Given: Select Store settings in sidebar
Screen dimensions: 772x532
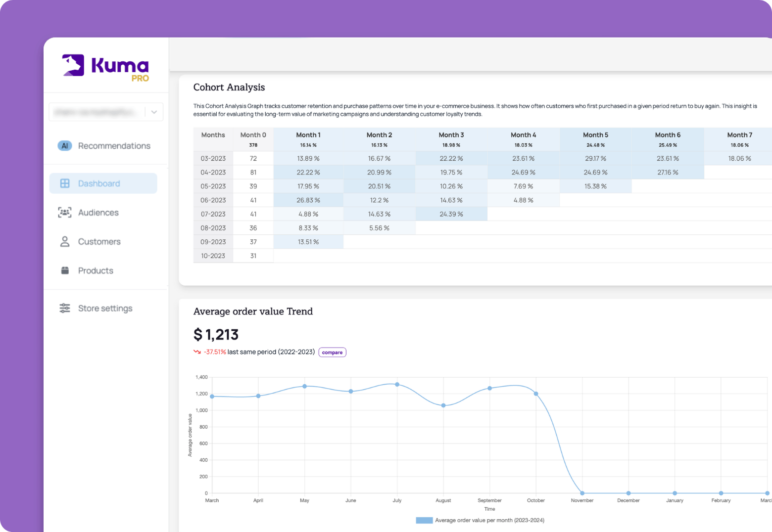Looking at the screenshot, I should pos(105,308).
